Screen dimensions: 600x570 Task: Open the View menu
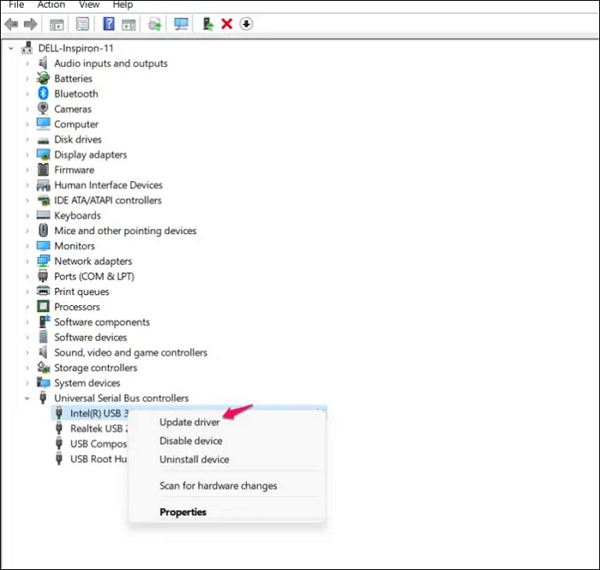(89, 5)
